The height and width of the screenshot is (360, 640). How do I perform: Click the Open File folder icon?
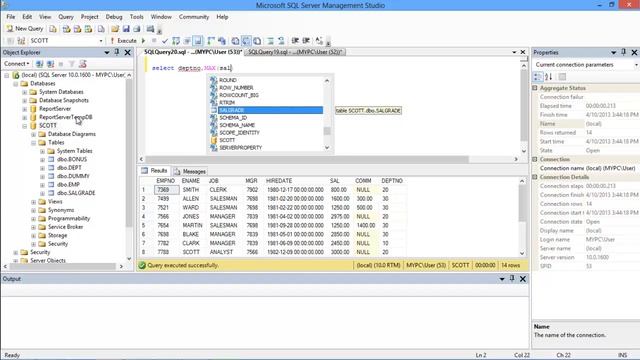click(x=115, y=29)
